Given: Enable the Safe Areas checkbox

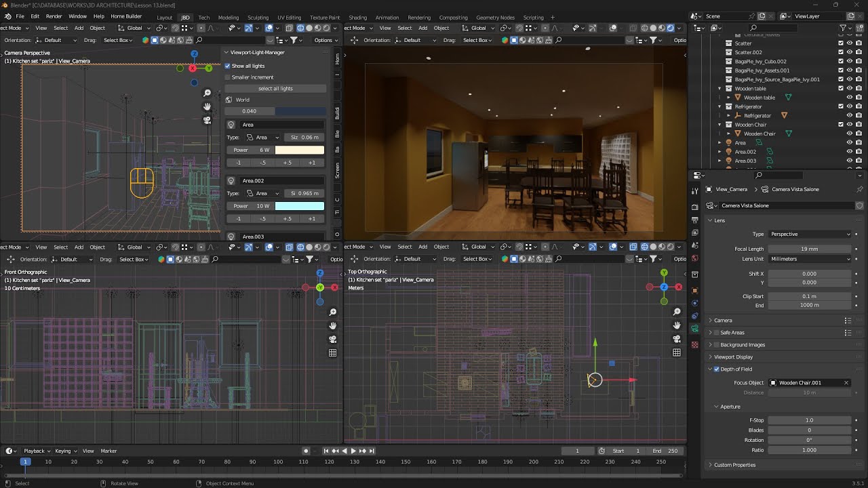Looking at the screenshot, I should (x=717, y=333).
